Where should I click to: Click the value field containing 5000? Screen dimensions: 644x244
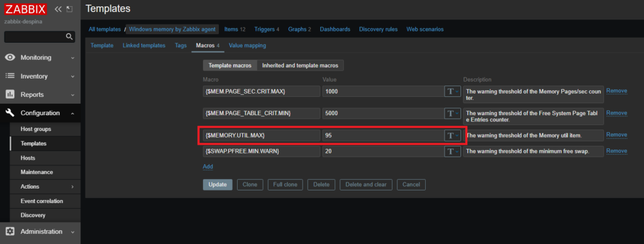coord(383,113)
